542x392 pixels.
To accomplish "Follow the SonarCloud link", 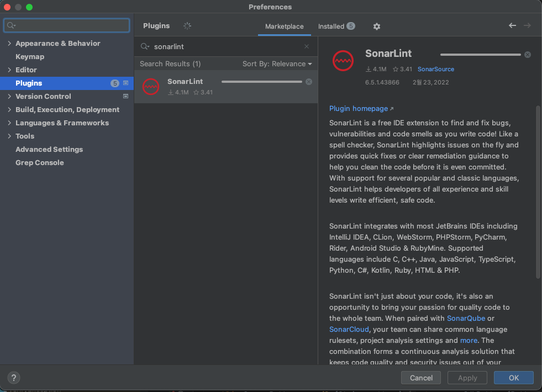I will pos(349,329).
